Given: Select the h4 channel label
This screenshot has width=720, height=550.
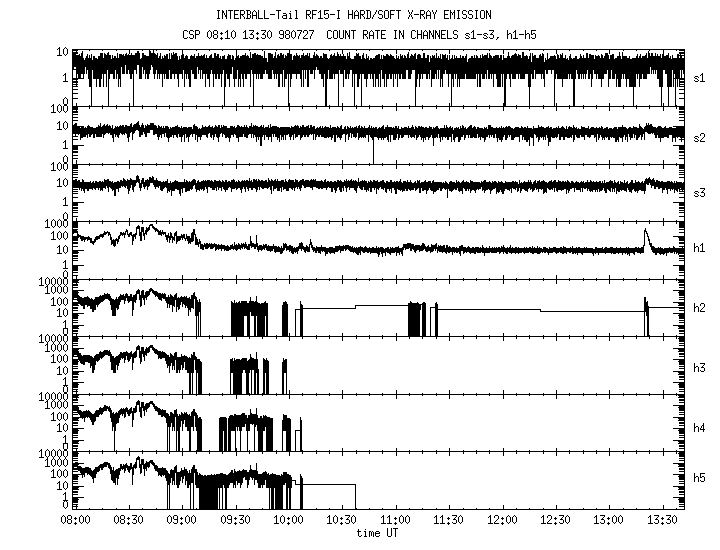Looking at the screenshot, I should coord(699,428).
